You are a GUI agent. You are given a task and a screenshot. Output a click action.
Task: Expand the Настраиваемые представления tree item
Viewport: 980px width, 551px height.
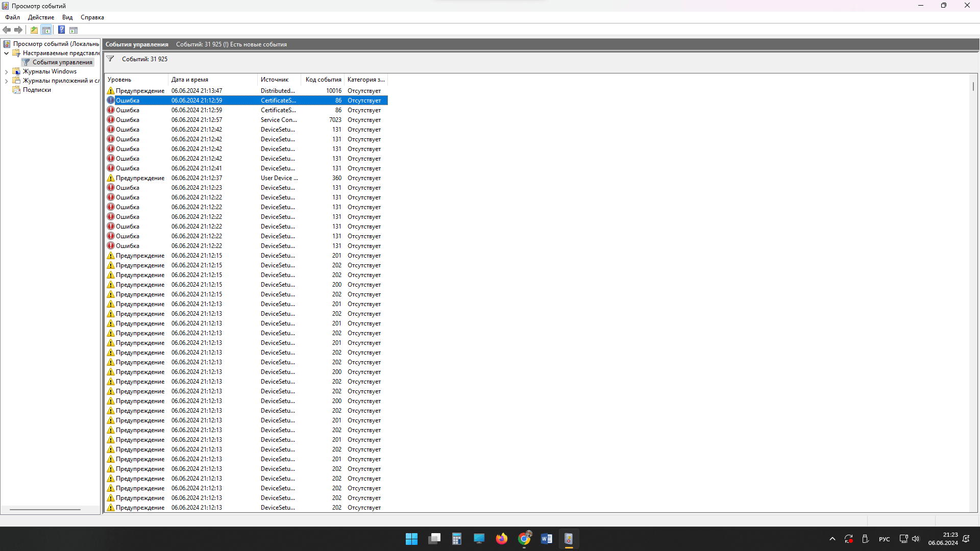tap(7, 53)
